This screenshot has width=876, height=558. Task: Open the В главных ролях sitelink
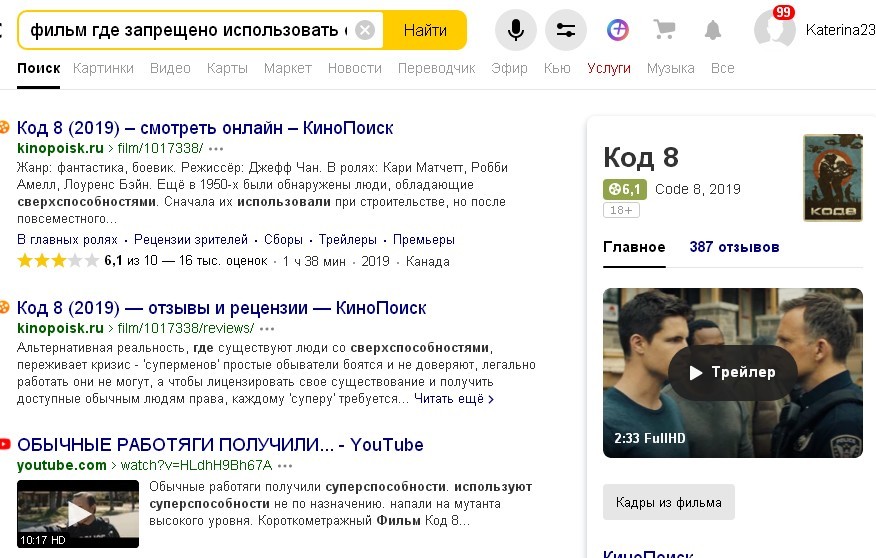tap(67, 240)
